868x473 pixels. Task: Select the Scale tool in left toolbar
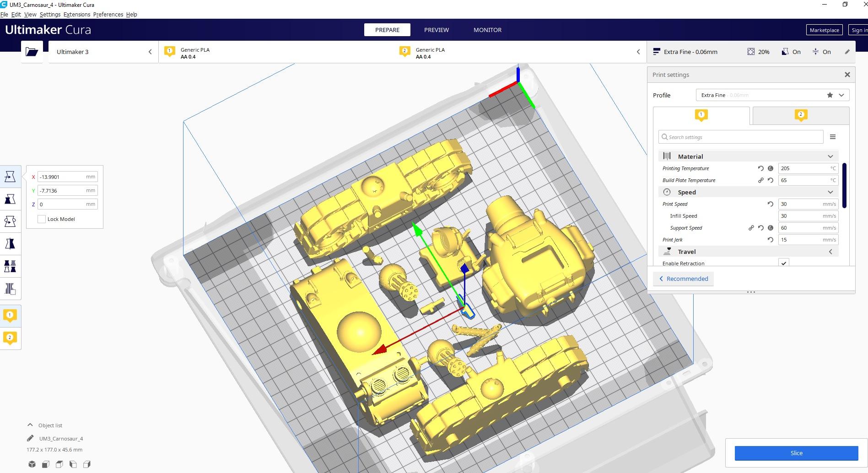10,199
